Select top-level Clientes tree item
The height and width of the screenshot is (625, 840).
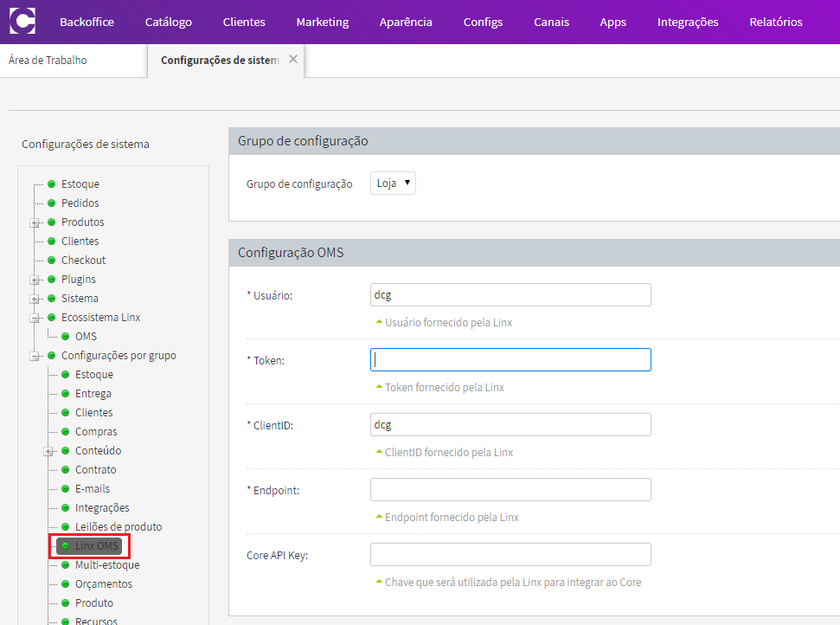point(80,242)
